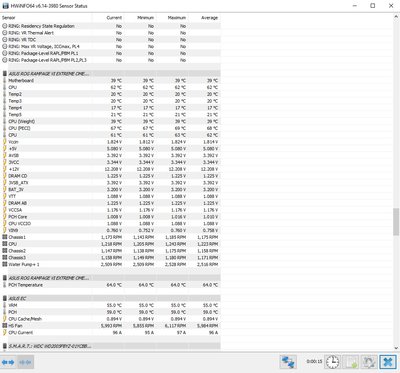This screenshot has height=373, width=400.
Task: Click the collapse columns grey arrows button
Action: [x=25, y=362]
